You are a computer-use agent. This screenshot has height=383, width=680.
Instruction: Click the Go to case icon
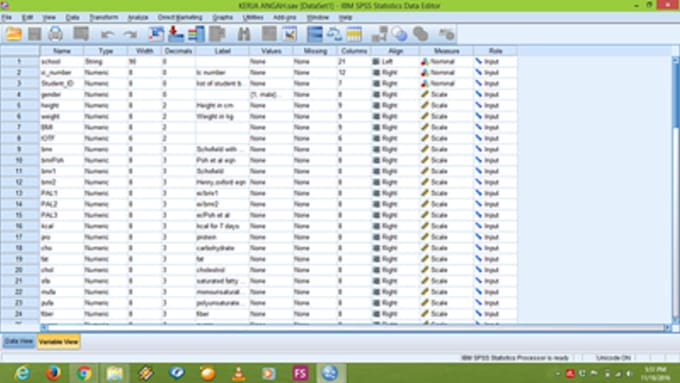156,34
